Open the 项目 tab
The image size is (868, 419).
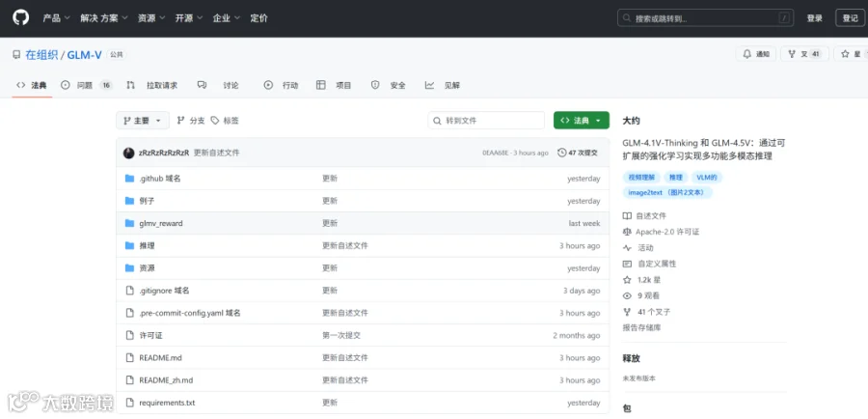point(334,85)
